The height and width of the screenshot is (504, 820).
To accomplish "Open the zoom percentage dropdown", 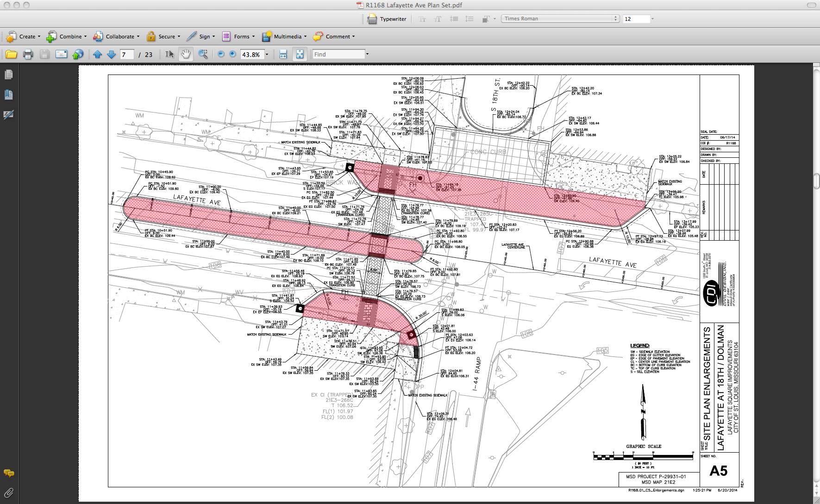I will click(x=267, y=55).
